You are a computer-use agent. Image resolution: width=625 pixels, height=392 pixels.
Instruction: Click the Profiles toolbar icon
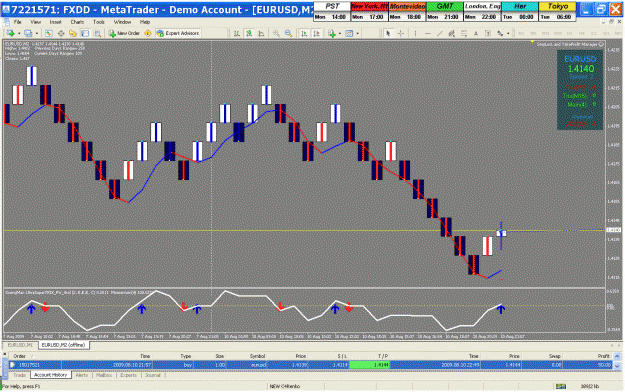tap(28, 33)
